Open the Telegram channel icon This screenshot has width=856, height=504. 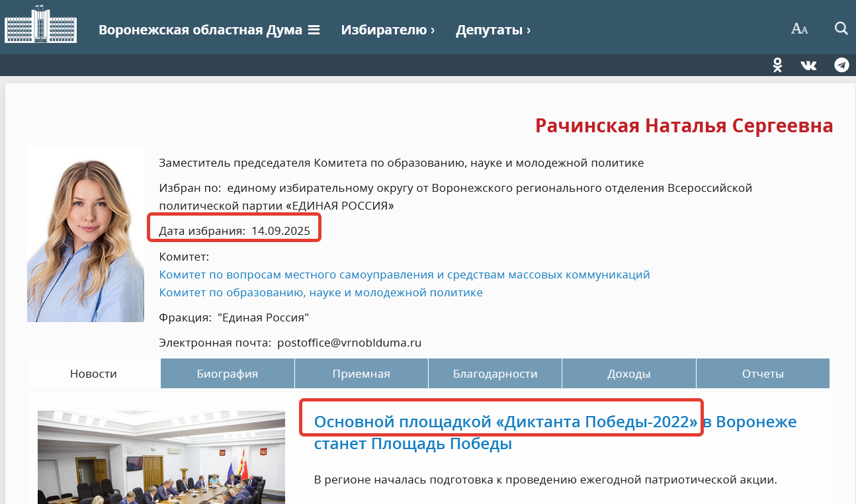coord(841,65)
